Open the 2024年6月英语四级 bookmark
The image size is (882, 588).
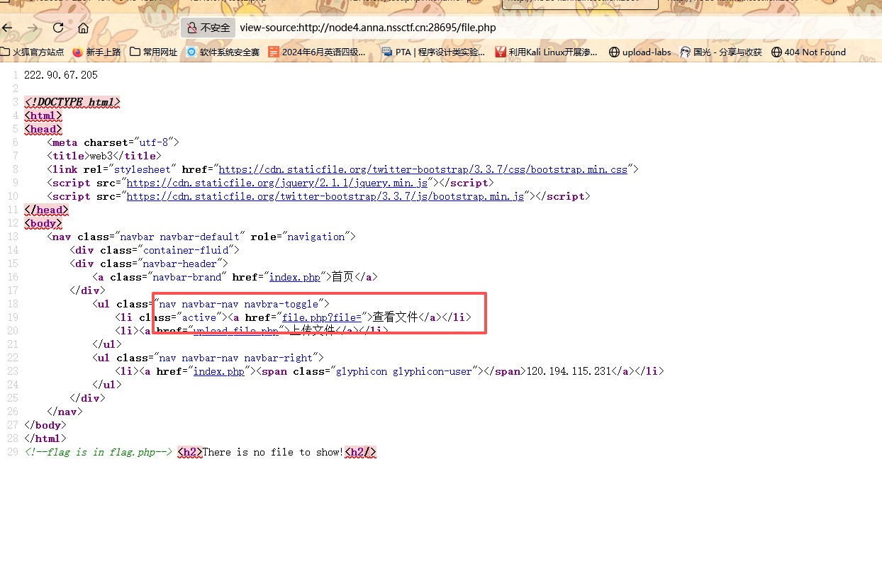[318, 52]
